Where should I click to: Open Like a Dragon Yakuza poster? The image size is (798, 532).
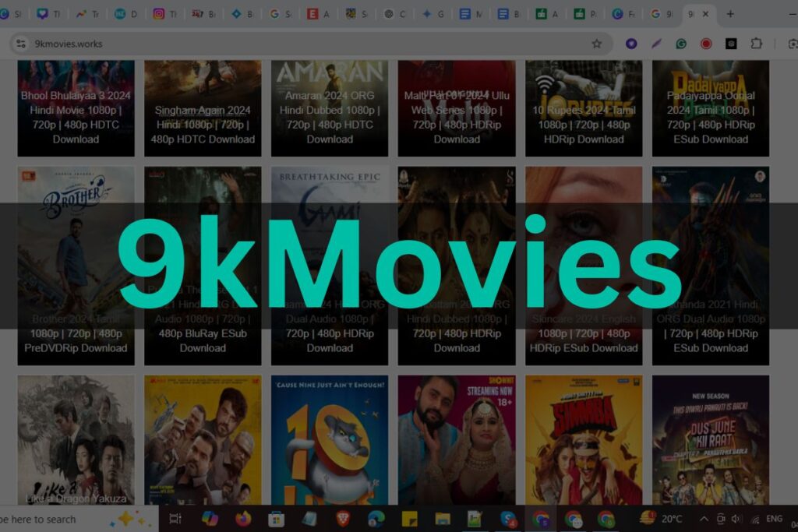(76, 440)
